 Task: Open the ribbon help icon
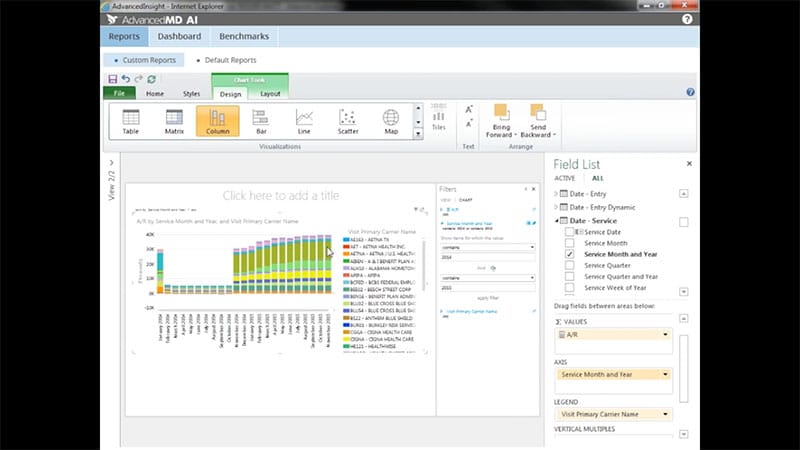pyautogui.click(x=690, y=92)
